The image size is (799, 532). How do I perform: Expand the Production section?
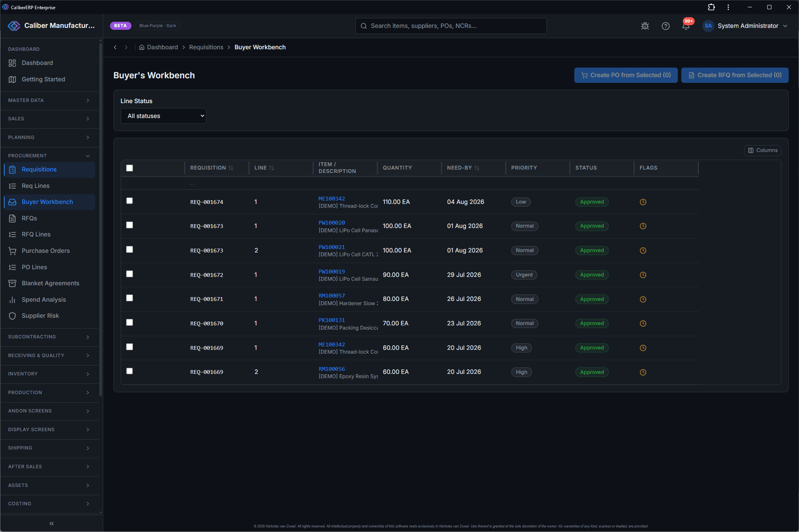(50, 393)
